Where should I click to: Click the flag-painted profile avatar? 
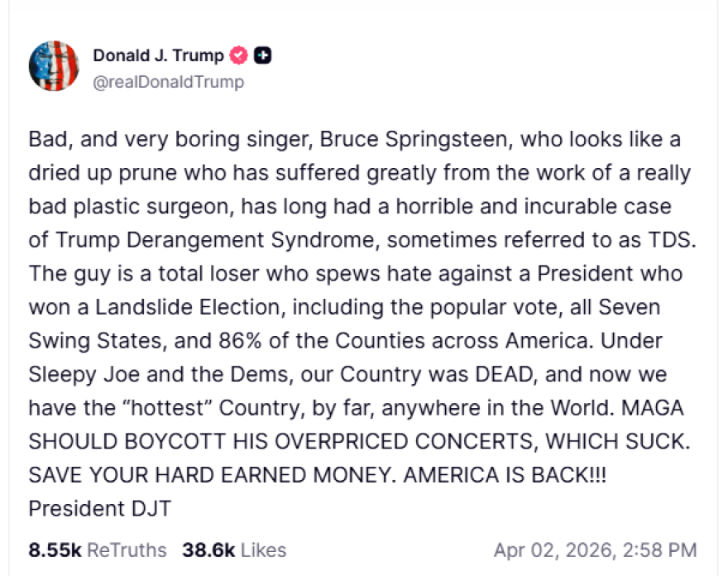(x=54, y=65)
